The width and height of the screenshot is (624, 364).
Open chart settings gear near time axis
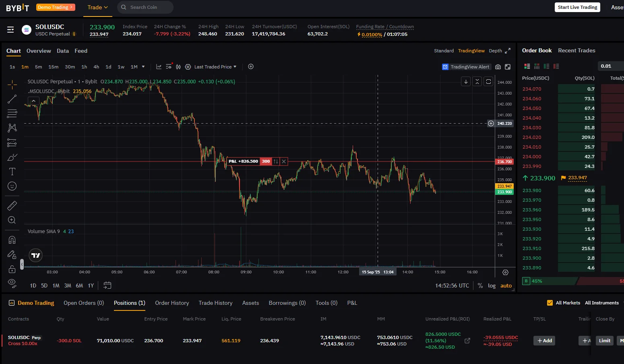pyautogui.click(x=505, y=273)
